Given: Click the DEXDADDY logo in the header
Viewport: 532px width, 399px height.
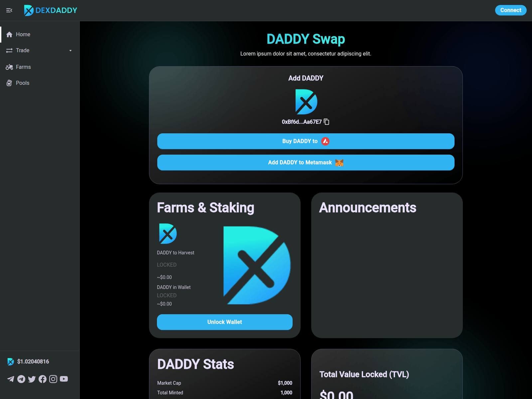Looking at the screenshot, I should click(50, 10).
